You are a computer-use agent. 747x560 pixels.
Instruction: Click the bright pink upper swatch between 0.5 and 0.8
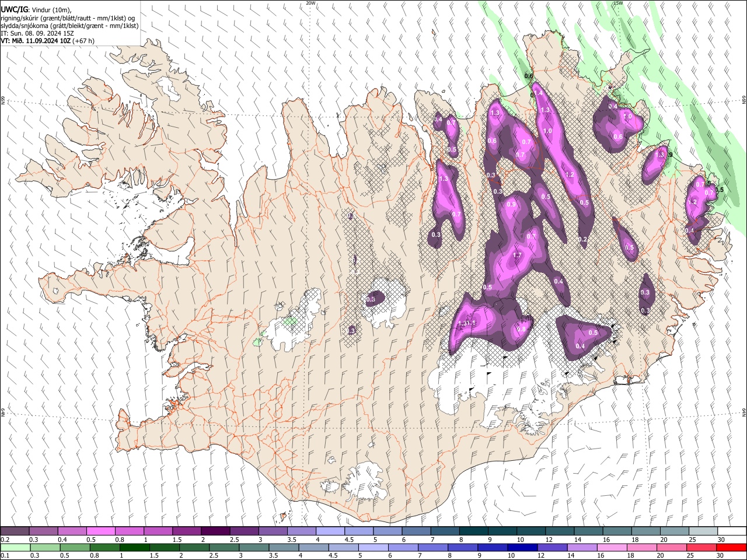(100, 531)
